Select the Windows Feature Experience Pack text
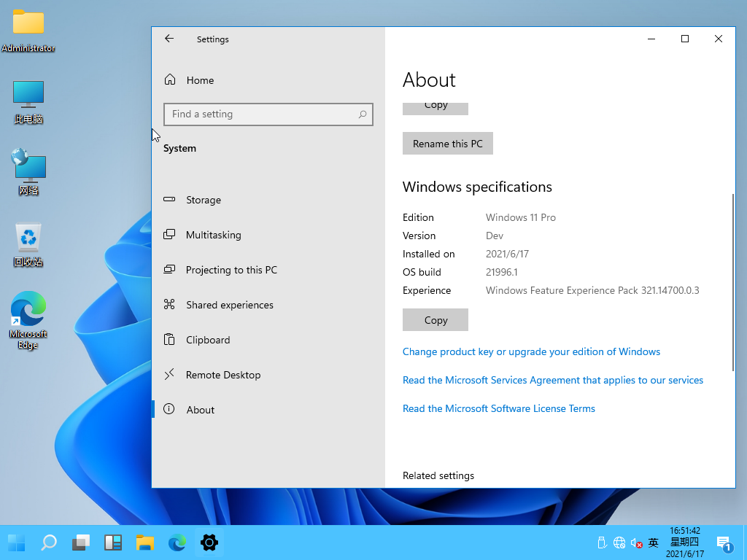Image resolution: width=747 pixels, height=560 pixels. [x=592, y=290]
